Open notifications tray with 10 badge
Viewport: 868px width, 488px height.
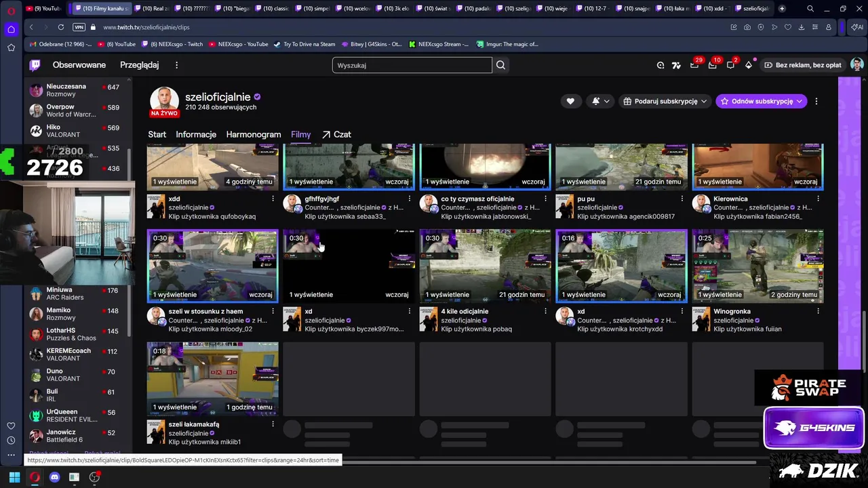(x=712, y=65)
